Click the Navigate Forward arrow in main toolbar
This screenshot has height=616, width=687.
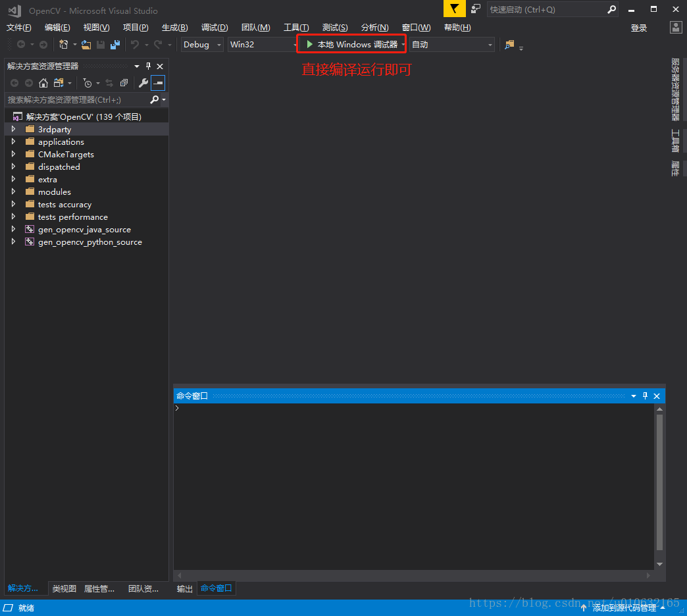(x=43, y=44)
